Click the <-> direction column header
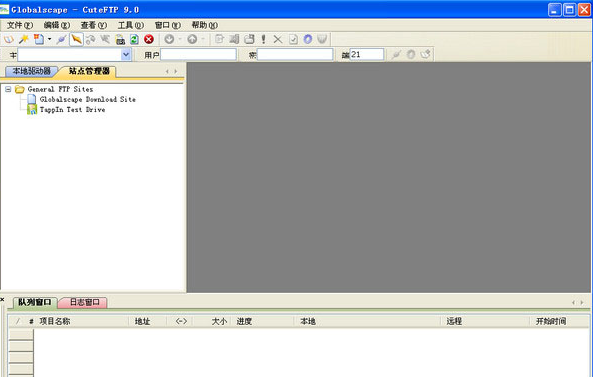 tap(181, 321)
